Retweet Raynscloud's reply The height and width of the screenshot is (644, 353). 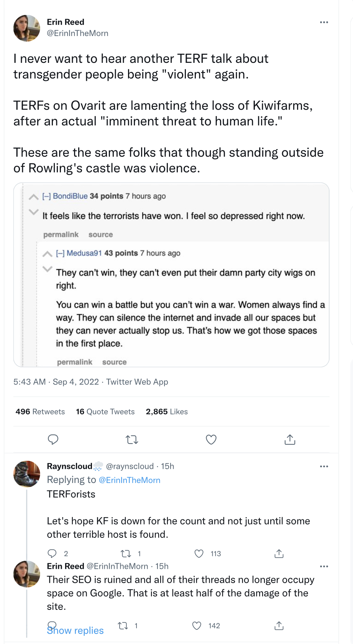coord(125,554)
